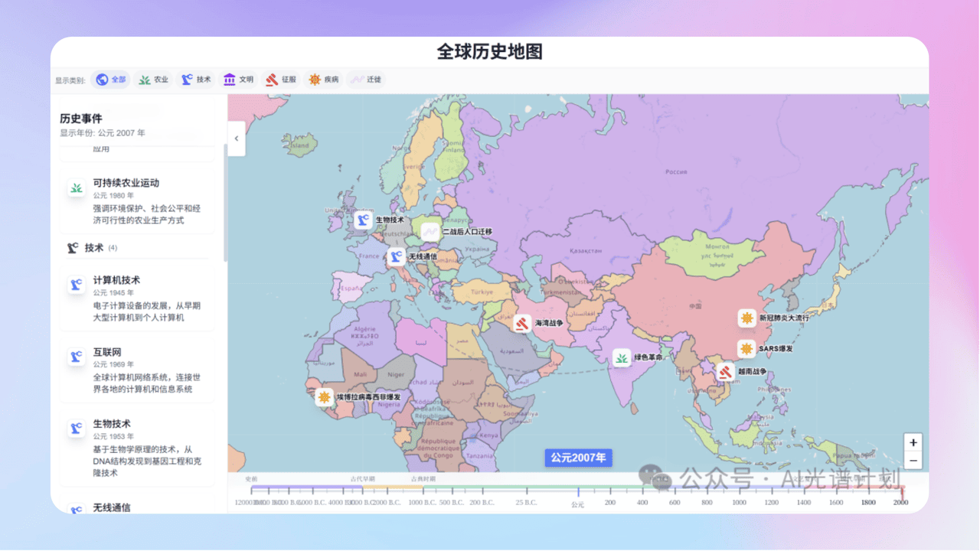Collapse the sidebar with the chevron arrow
This screenshot has height=551, width=980.
[236, 139]
